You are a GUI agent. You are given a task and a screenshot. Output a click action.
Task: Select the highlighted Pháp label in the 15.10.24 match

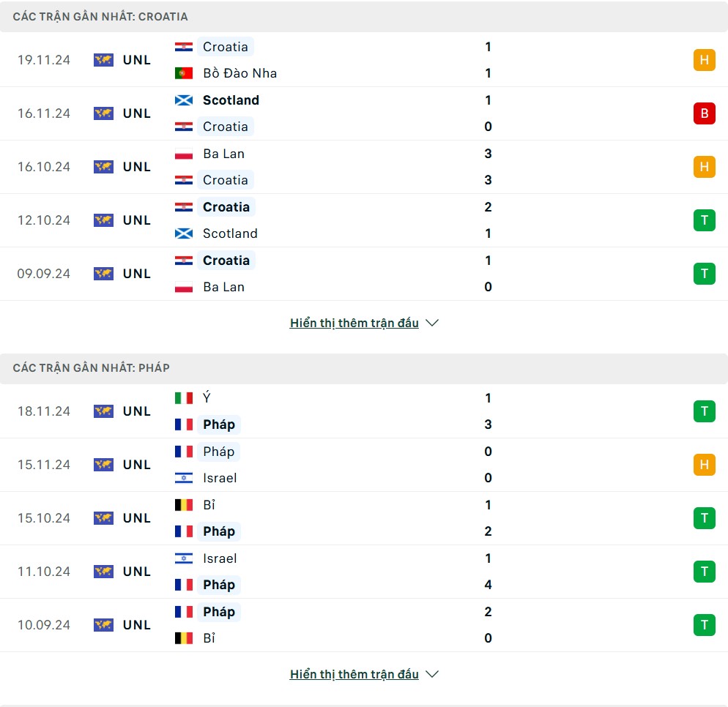[219, 531]
